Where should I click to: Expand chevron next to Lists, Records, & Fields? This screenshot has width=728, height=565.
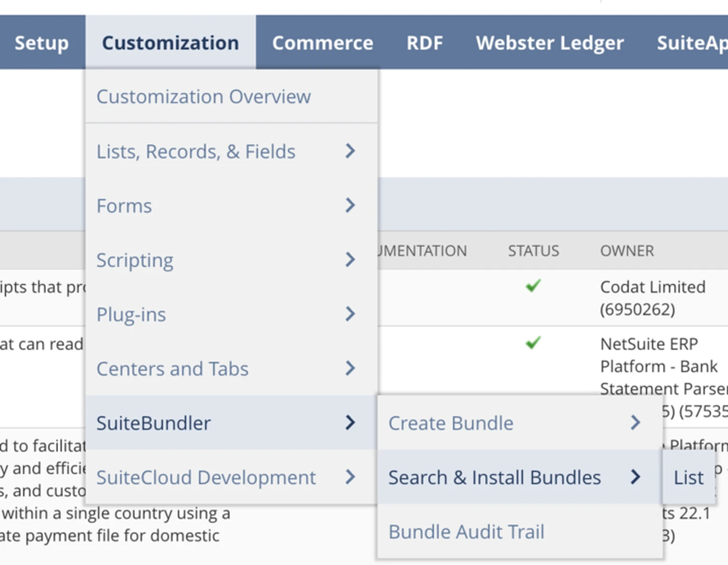click(350, 151)
